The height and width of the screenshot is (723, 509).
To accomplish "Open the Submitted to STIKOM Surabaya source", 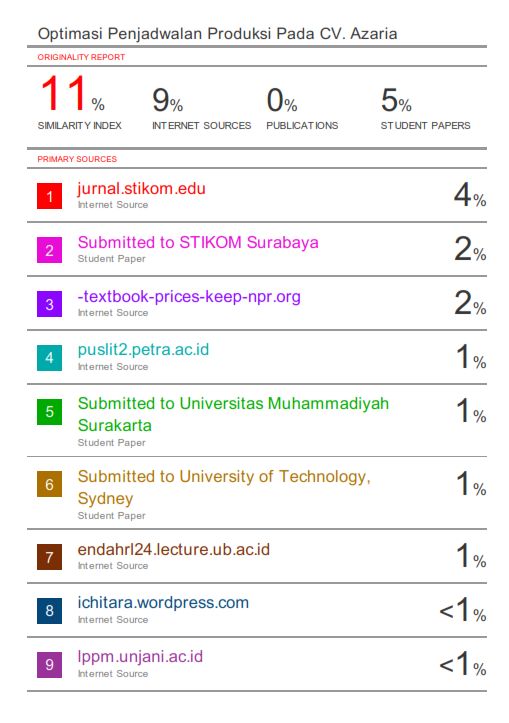I will pyautogui.click(x=198, y=243).
